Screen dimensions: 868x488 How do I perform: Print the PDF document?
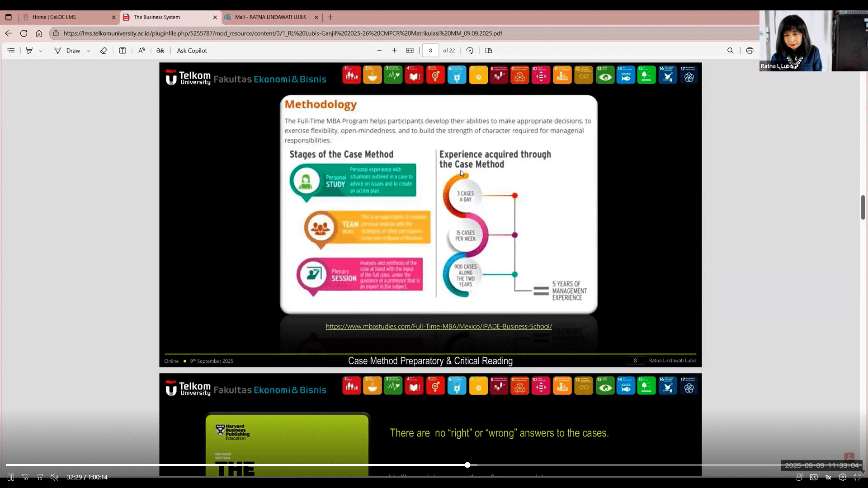click(750, 51)
